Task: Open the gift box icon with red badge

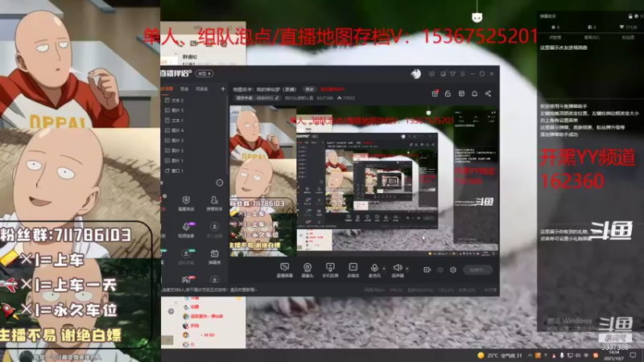Action: (435, 93)
